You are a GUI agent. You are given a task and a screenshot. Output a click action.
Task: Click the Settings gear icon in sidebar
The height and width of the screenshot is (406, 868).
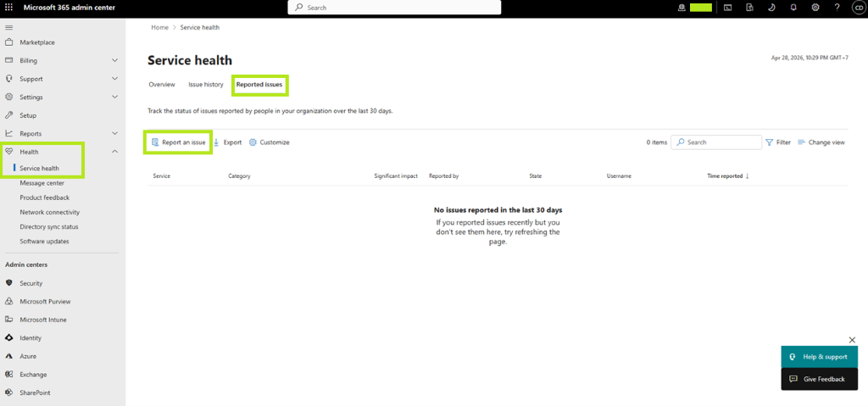8,97
